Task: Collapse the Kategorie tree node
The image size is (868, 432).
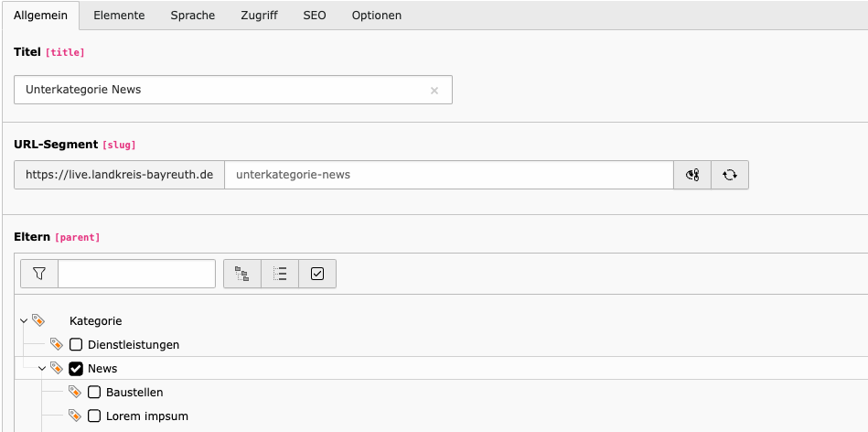Action: (23, 320)
